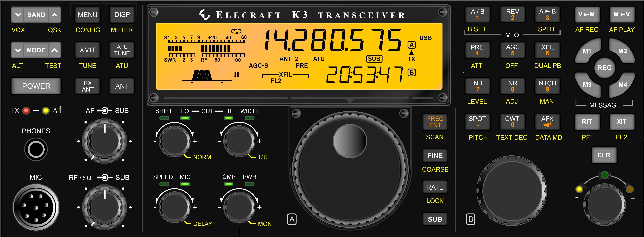Click the USB mode label on display

tap(426, 38)
